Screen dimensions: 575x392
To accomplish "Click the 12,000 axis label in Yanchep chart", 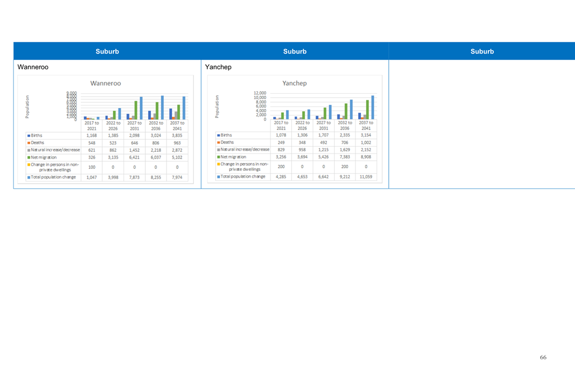I will [260, 93].
